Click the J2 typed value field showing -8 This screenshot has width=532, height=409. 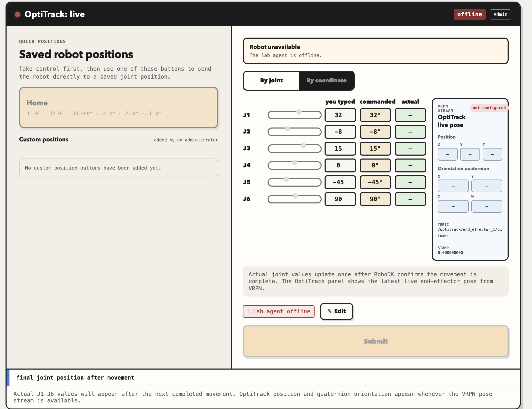340,132
